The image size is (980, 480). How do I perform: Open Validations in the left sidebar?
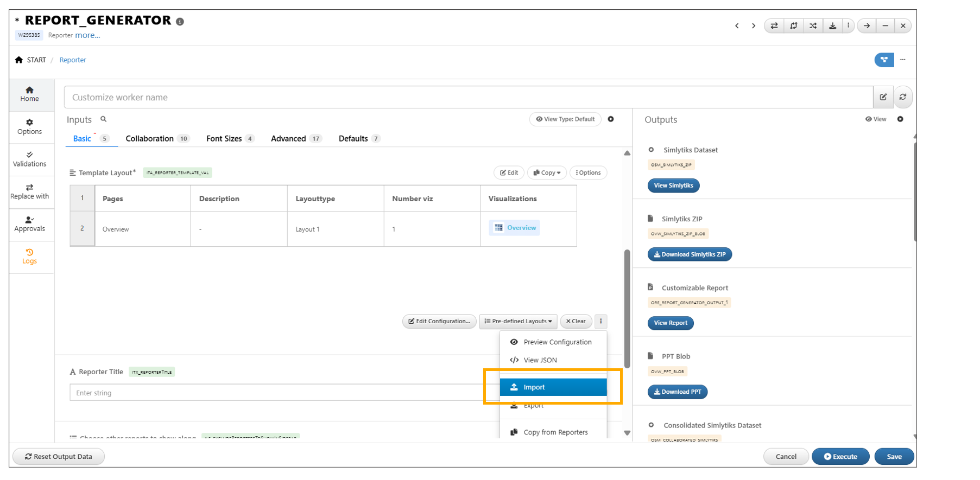click(x=29, y=159)
